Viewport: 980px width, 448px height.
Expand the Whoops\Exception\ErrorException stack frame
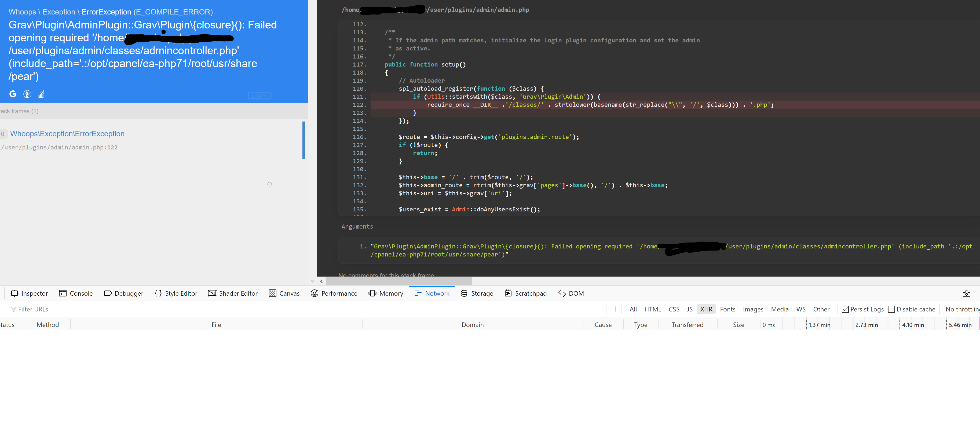pos(67,134)
